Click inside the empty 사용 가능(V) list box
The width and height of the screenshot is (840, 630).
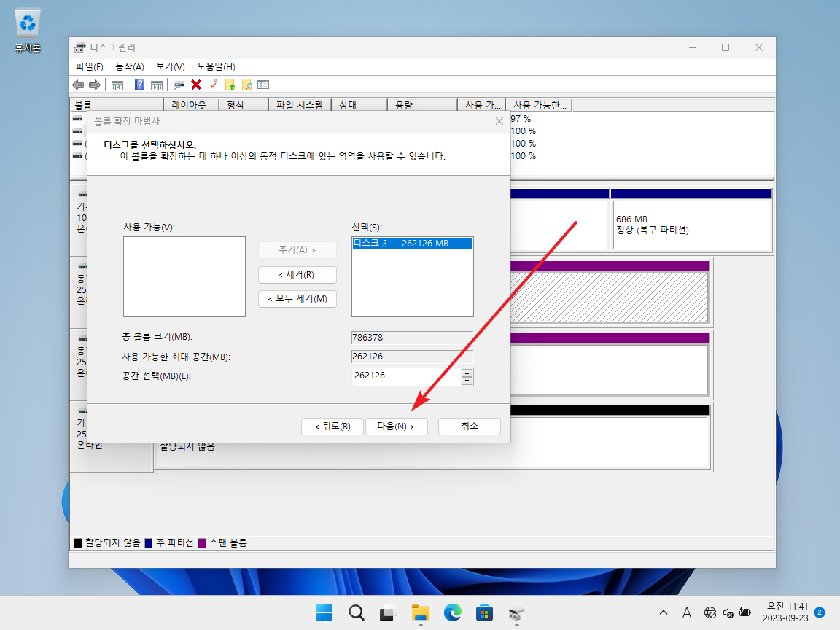tap(184, 276)
